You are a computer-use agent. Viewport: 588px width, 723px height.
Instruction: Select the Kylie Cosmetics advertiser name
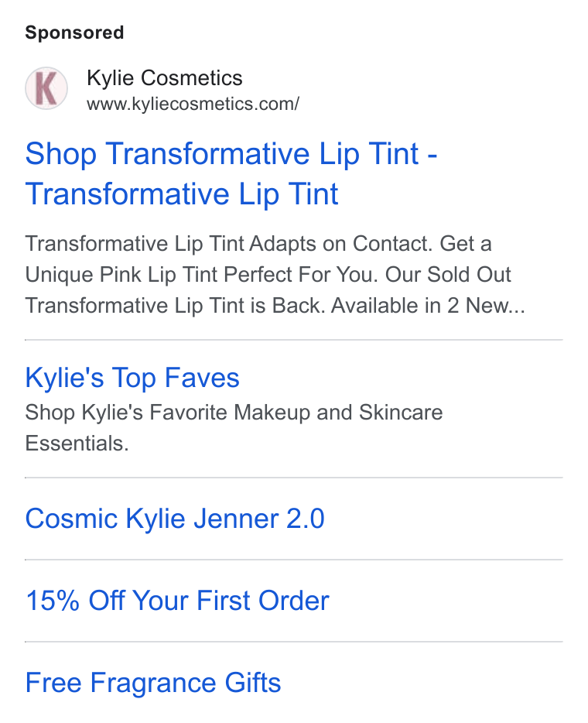pyautogui.click(x=165, y=77)
